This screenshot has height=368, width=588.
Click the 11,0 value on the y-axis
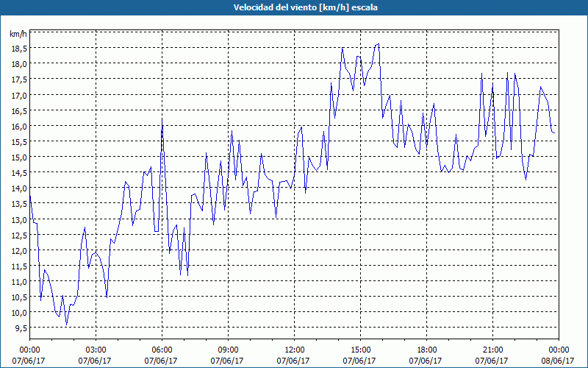[19, 282]
